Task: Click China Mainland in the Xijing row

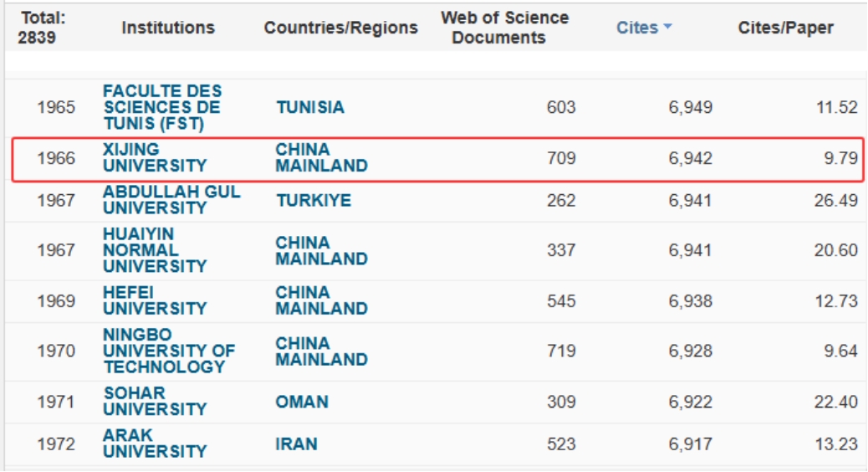Action: pos(321,157)
